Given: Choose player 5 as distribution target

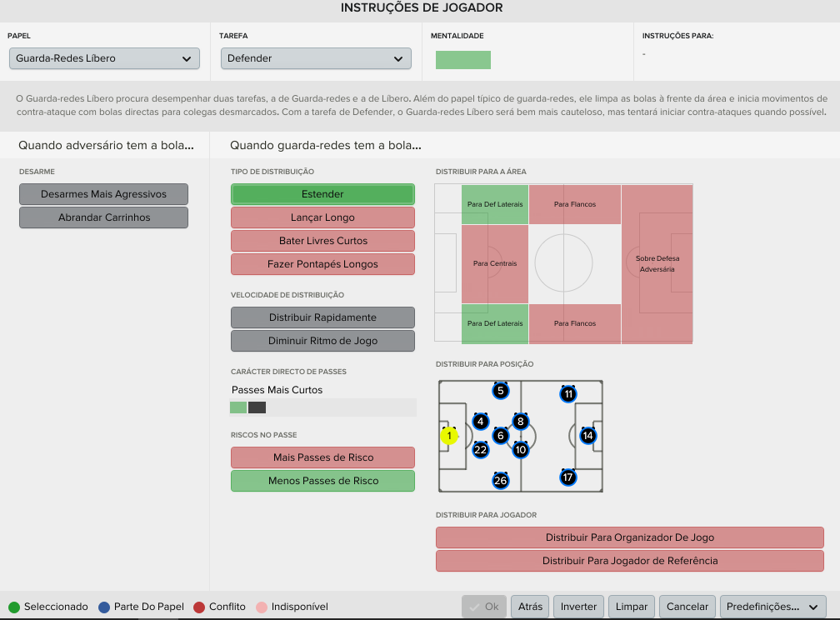Looking at the screenshot, I should click(500, 391).
